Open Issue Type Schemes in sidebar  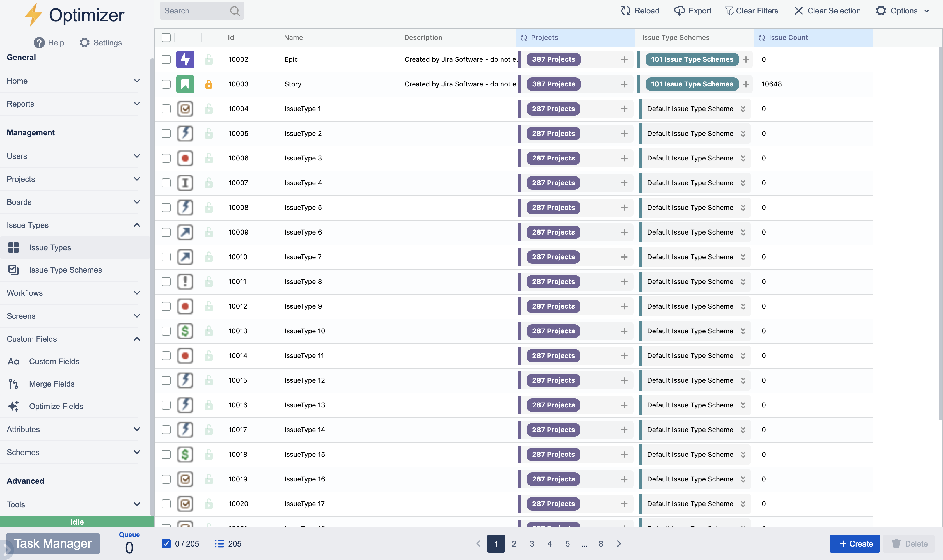(65, 270)
